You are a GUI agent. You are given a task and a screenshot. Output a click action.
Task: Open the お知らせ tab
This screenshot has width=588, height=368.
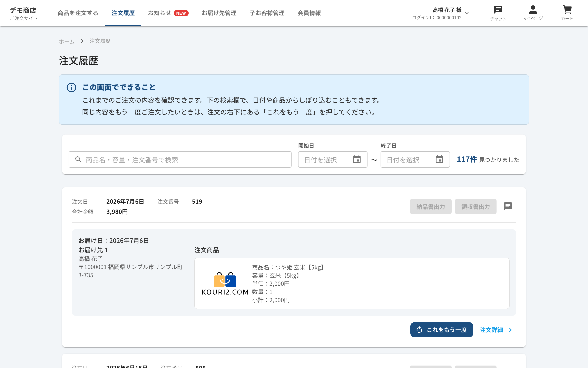[160, 13]
